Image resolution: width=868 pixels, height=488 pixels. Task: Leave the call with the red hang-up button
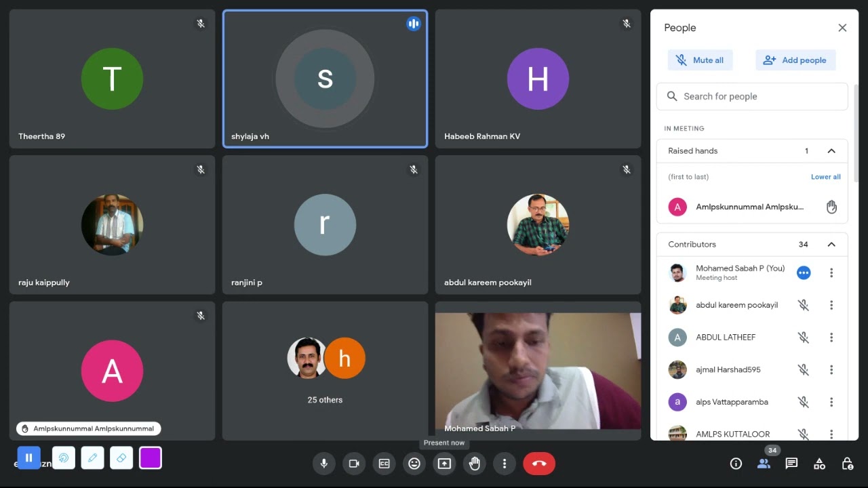539,464
